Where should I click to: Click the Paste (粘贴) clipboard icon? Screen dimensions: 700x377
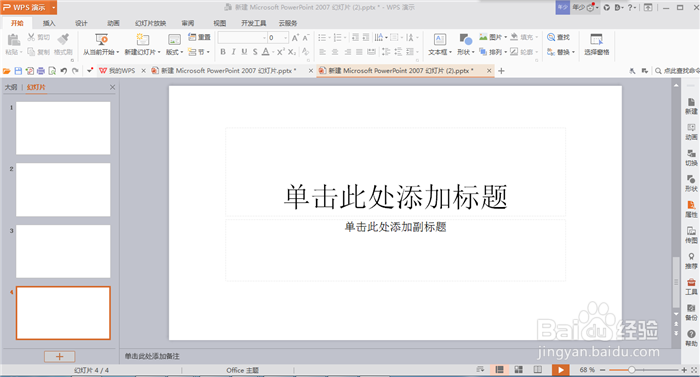tap(13, 40)
